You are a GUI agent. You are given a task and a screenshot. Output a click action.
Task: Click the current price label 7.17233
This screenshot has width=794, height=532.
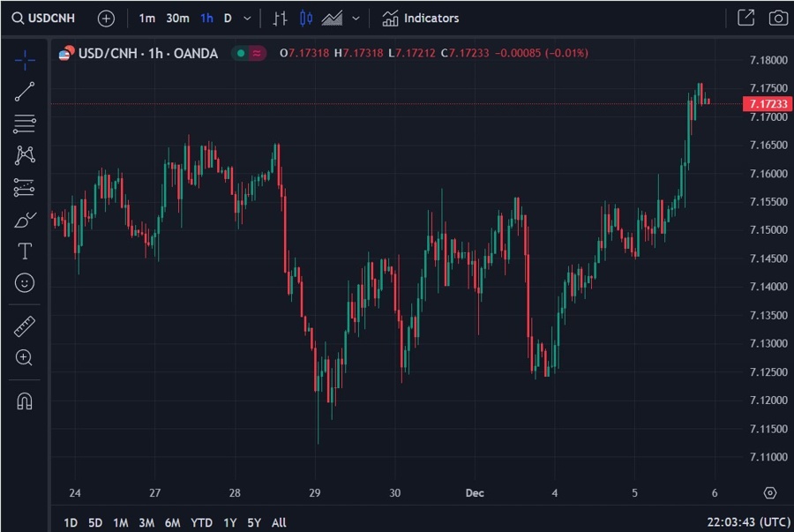(x=768, y=104)
